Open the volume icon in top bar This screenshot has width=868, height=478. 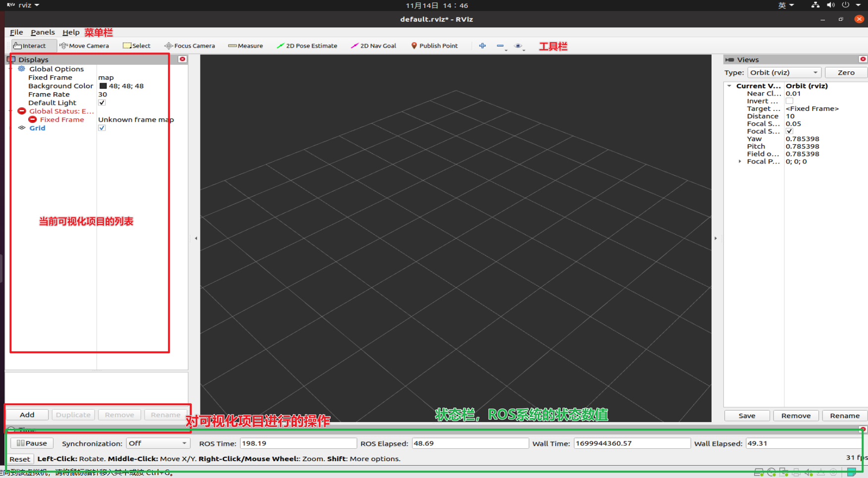pyautogui.click(x=830, y=5)
